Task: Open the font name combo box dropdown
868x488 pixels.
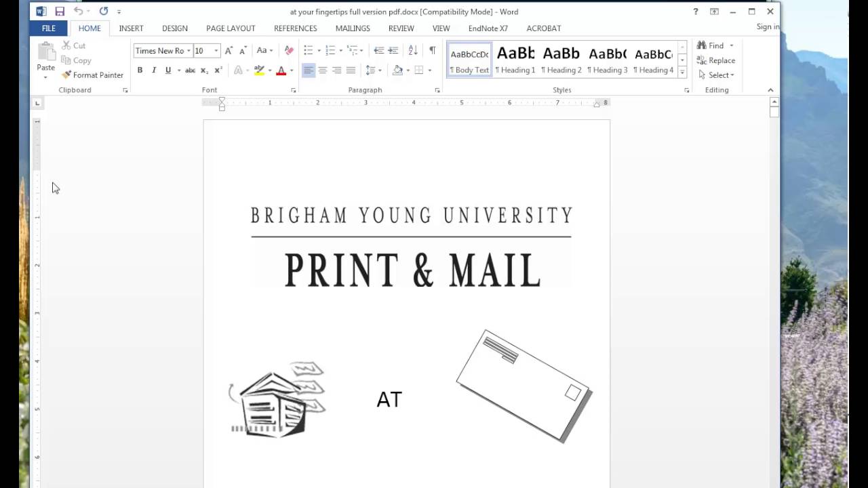Action: point(189,51)
